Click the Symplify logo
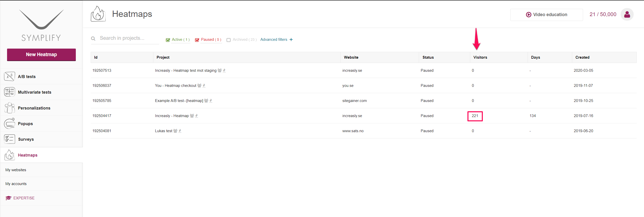This screenshot has width=644, height=217. [41, 25]
